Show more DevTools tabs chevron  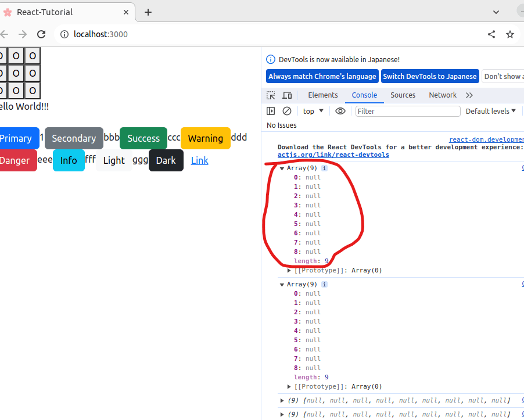(469, 95)
